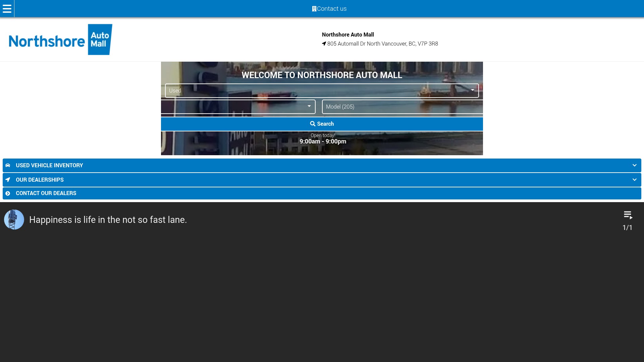Open the Model (205) dropdown
Image resolution: width=644 pixels, height=362 pixels.
[x=402, y=107]
